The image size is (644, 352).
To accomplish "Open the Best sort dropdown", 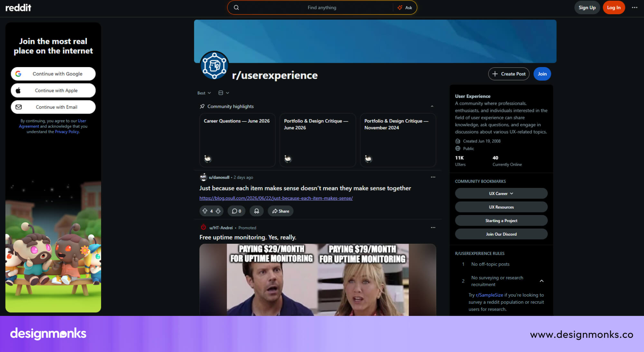I will (x=204, y=93).
